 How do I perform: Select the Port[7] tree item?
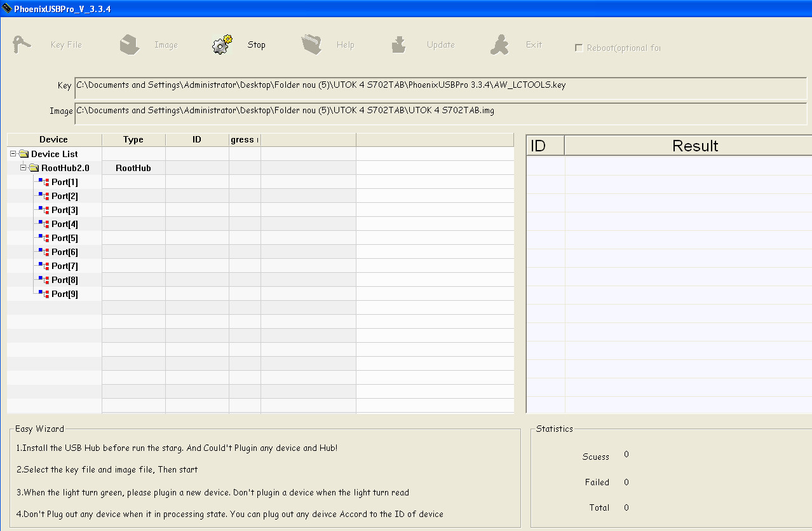pos(65,266)
